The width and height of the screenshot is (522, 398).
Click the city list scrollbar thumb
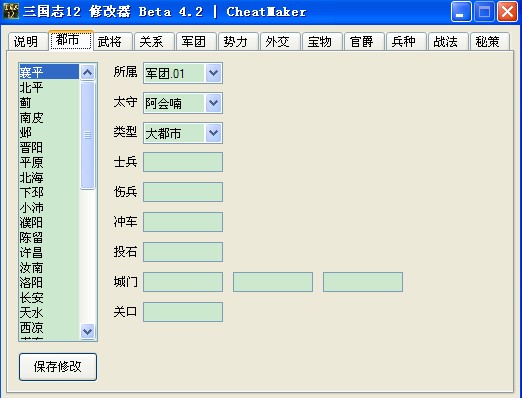tap(87, 135)
